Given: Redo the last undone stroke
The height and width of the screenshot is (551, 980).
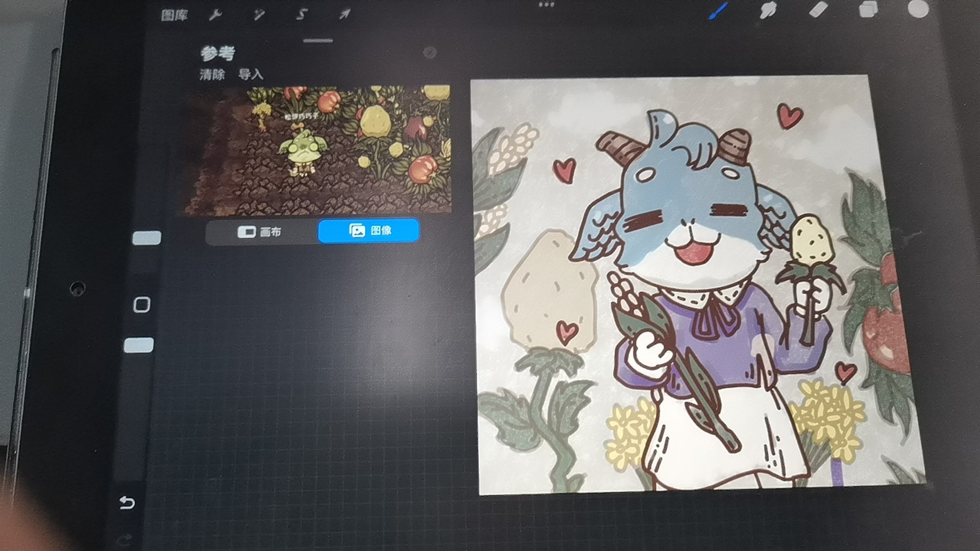Looking at the screenshot, I should pyautogui.click(x=124, y=541).
